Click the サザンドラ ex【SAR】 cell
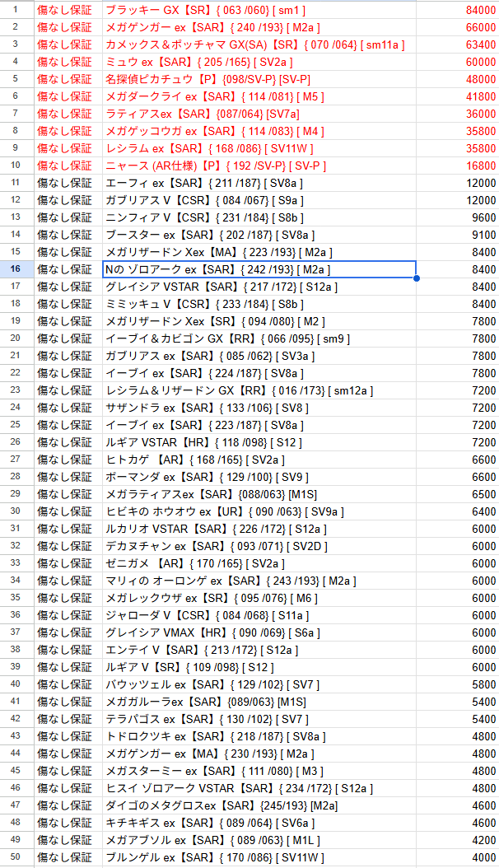 [x=259, y=408]
